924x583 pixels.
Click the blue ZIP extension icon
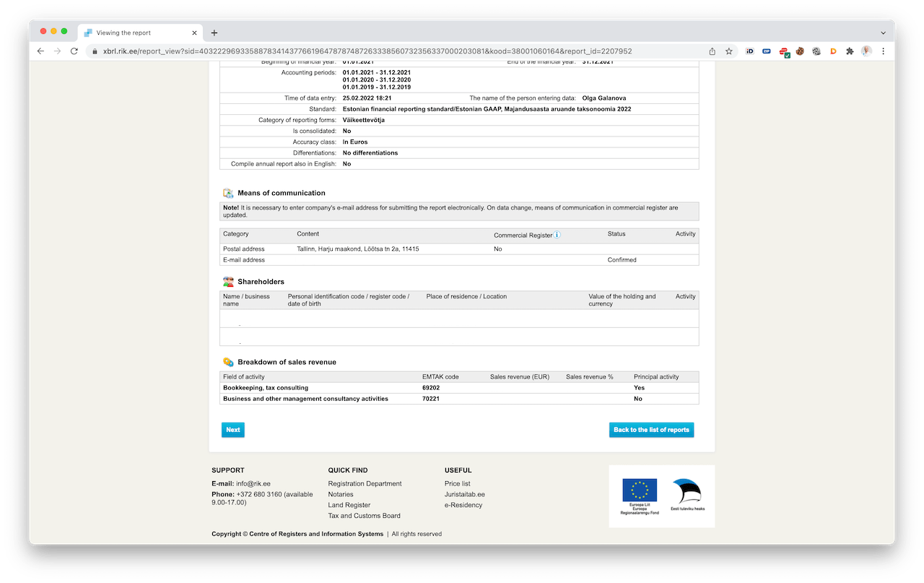(767, 51)
